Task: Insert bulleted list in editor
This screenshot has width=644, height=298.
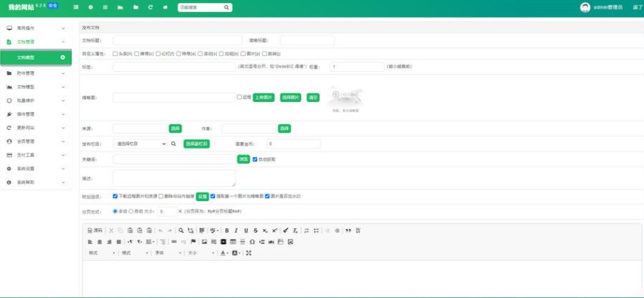Action: tap(316, 231)
